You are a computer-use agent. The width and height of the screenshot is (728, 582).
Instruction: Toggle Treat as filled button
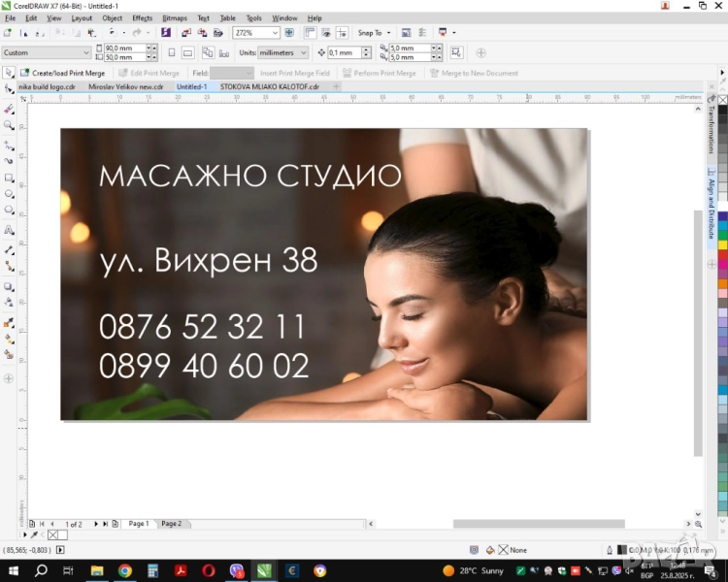pos(456,52)
